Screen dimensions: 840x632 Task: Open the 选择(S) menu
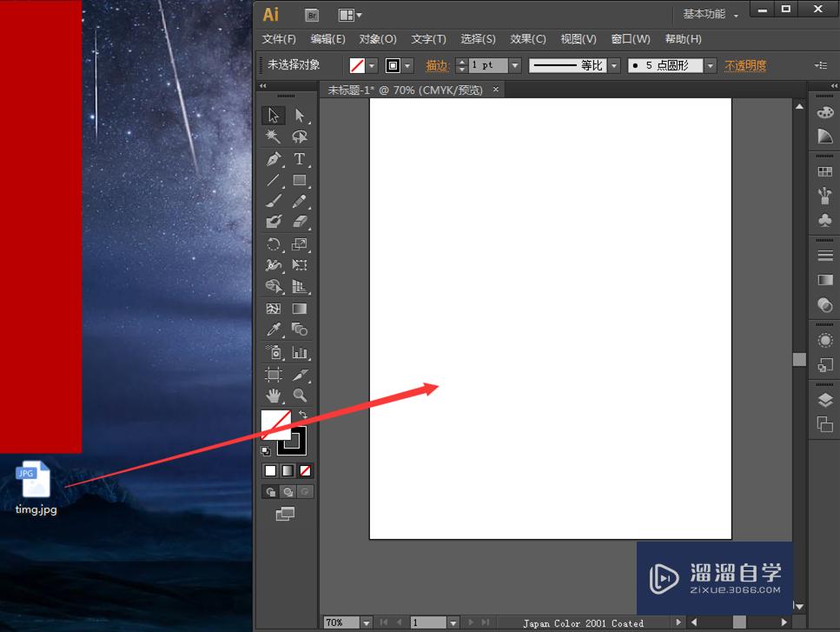point(478,39)
